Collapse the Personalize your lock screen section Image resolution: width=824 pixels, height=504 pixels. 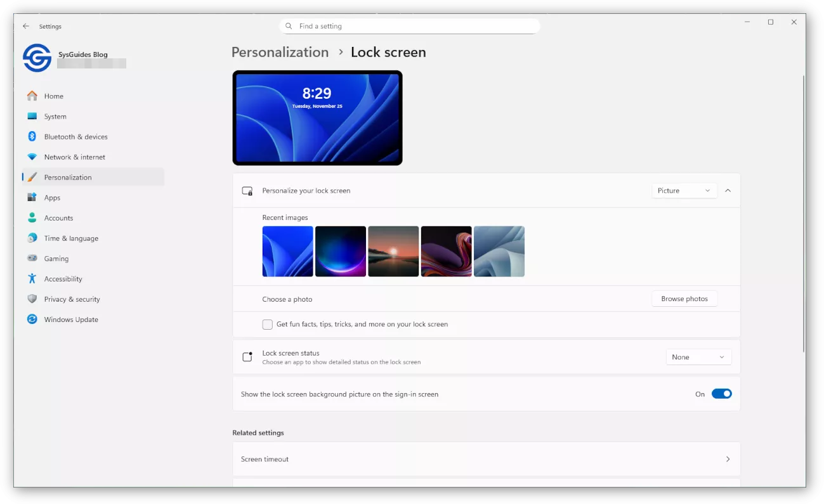click(x=728, y=190)
